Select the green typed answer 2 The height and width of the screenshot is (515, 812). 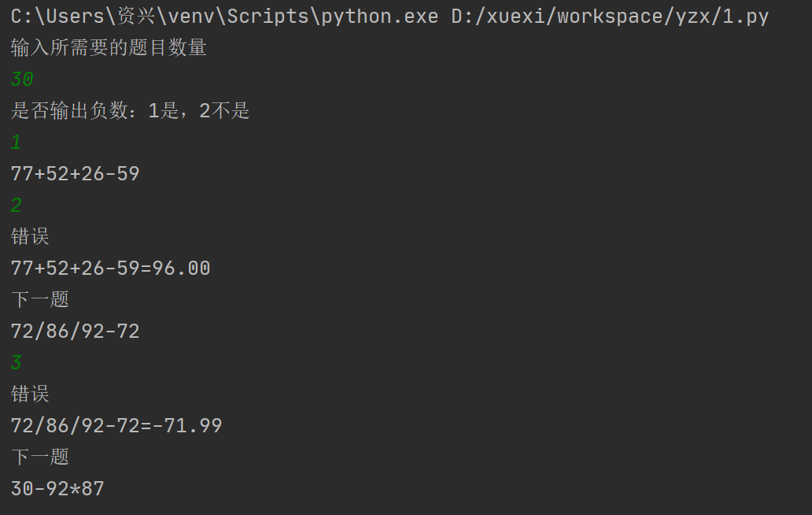[x=16, y=206]
